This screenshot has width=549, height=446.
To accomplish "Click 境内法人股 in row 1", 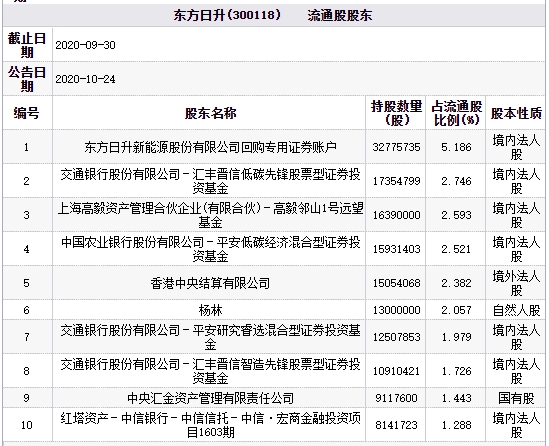I will (x=516, y=147).
